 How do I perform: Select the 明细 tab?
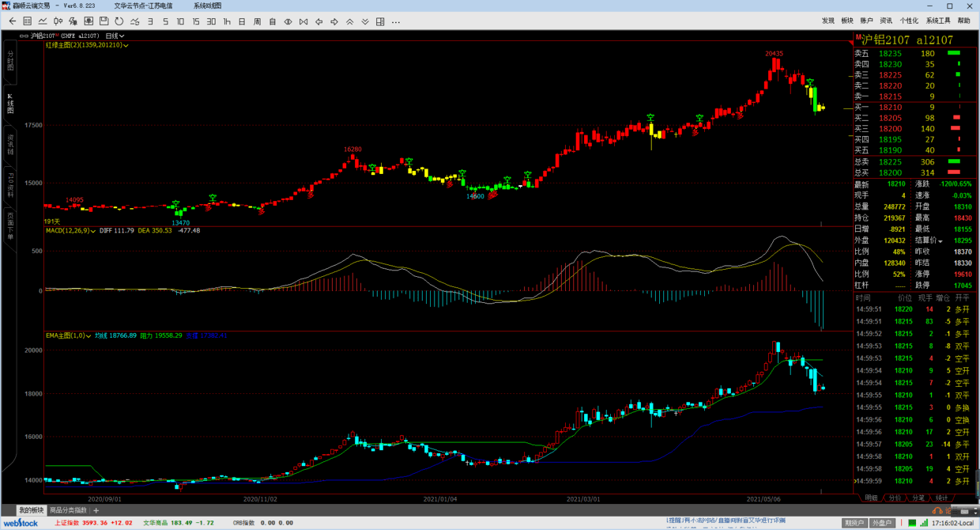click(871, 498)
